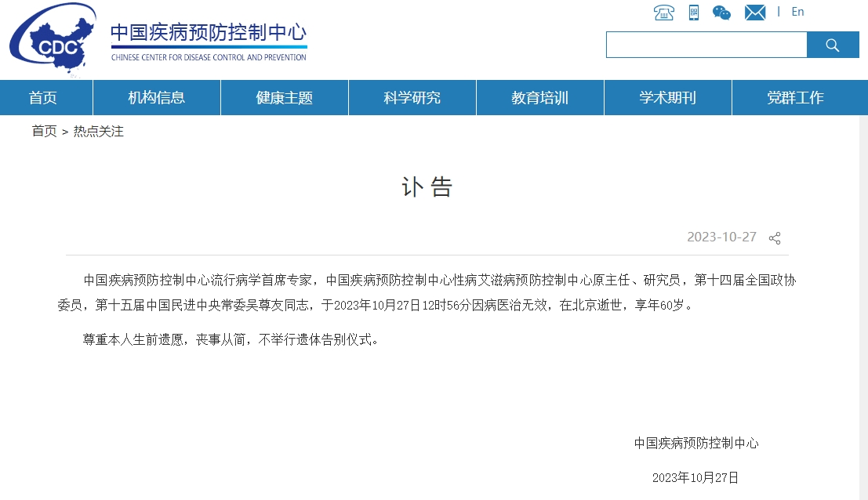Click the 中国疾病预防控制中心 header title
868x500 pixels.
[209, 34]
